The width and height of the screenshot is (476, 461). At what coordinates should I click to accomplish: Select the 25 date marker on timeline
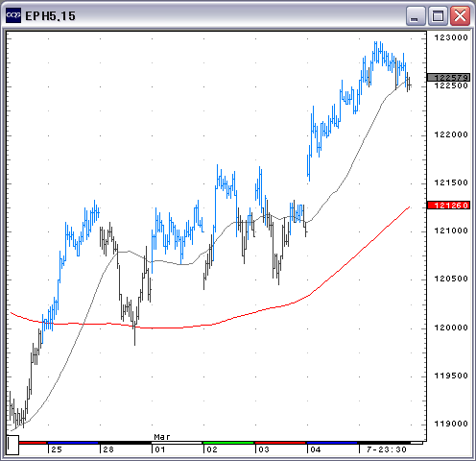[x=57, y=449]
